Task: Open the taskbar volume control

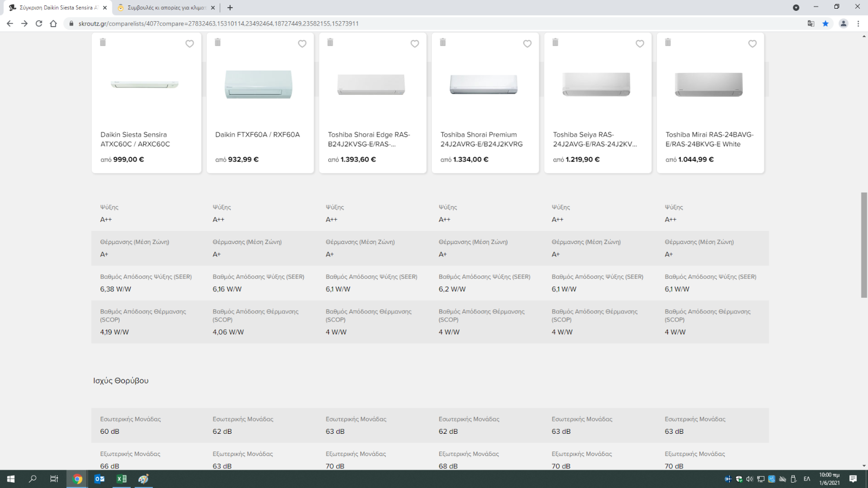Action: (x=749, y=479)
